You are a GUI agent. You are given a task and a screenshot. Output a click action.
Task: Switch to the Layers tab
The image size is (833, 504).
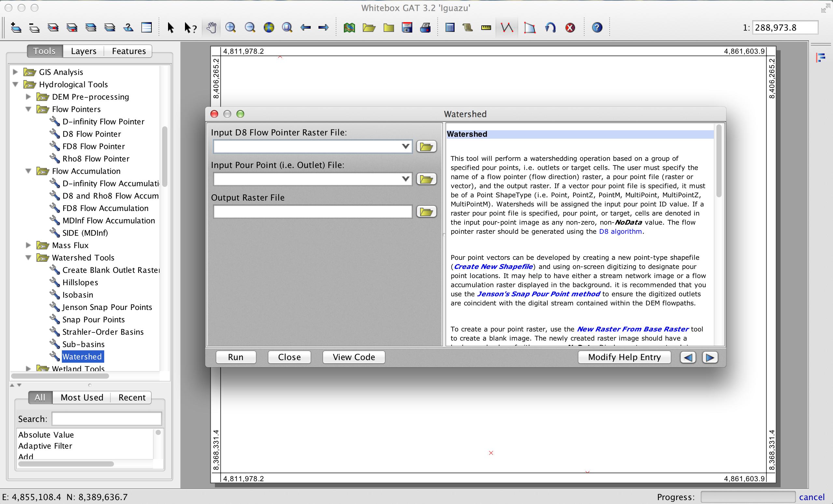pos(83,51)
